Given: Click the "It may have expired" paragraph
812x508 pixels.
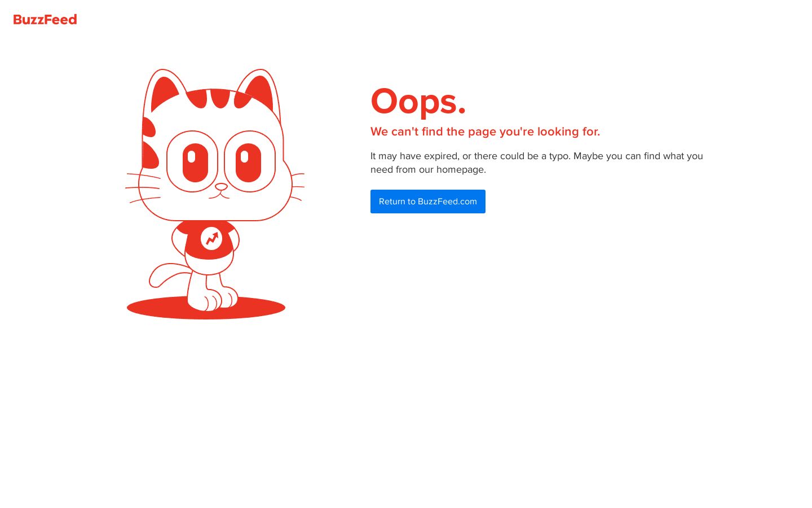Looking at the screenshot, I should [x=537, y=163].
